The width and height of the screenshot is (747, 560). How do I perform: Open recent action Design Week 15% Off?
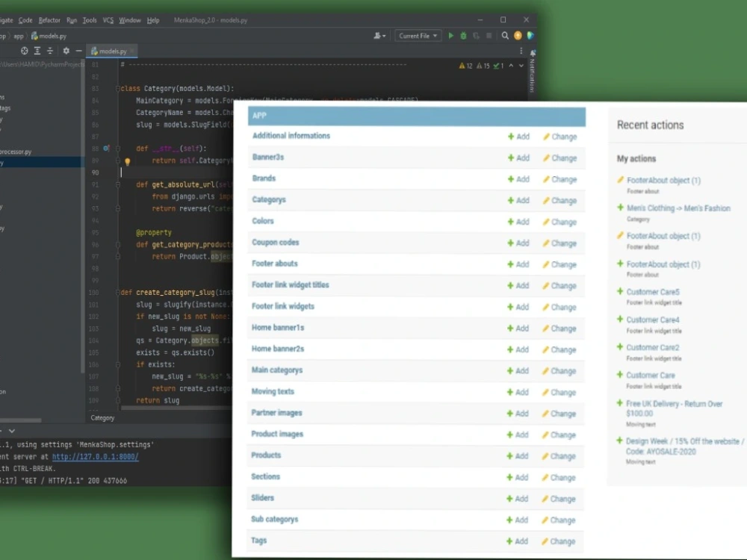pyautogui.click(x=684, y=447)
